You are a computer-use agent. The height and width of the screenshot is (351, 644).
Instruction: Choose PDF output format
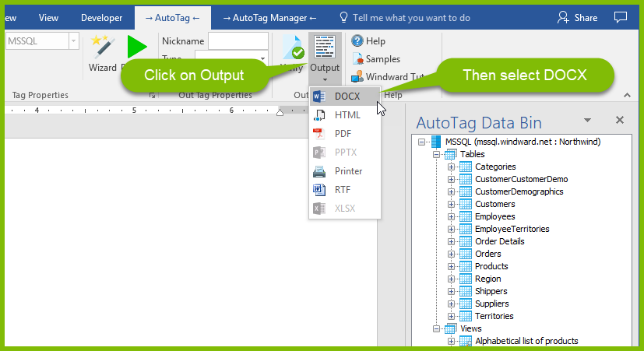tap(345, 134)
